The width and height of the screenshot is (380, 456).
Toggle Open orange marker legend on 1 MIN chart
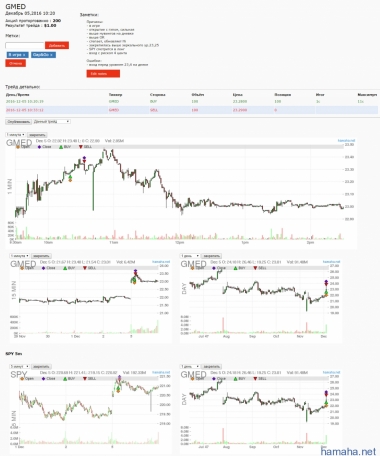(x=18, y=147)
